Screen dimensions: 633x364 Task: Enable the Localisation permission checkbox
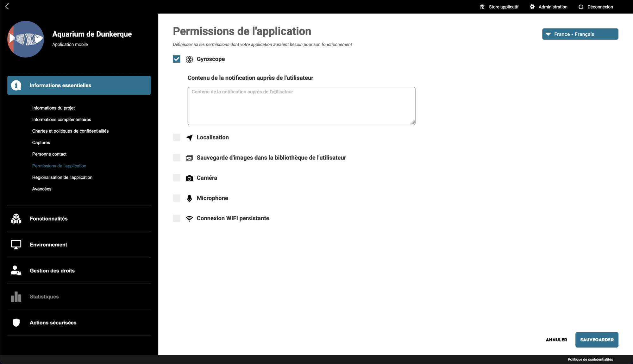pyautogui.click(x=177, y=137)
